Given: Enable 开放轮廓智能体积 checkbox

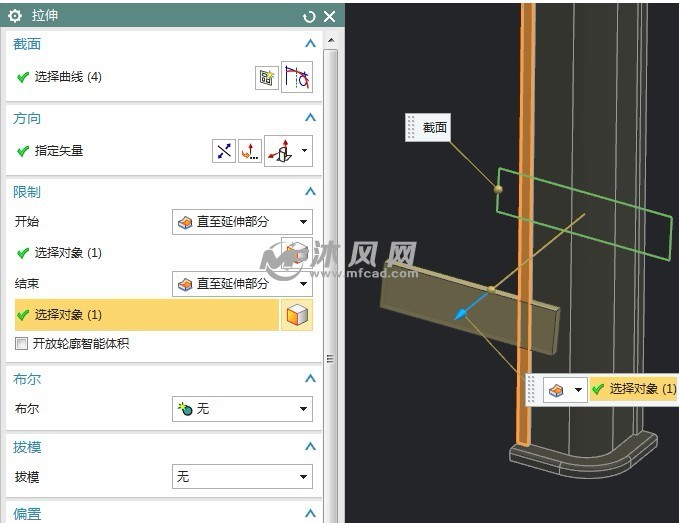Looking at the screenshot, I should point(21,344).
